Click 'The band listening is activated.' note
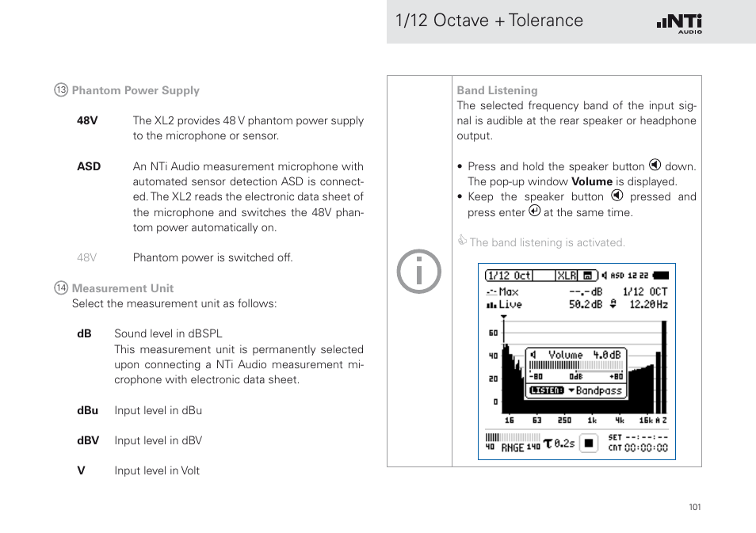Viewport: 756px width, 533px height. click(548, 242)
